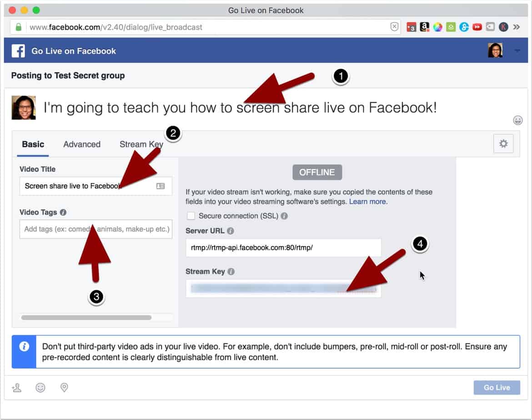Click the profile photo beside the post text

(x=23, y=108)
